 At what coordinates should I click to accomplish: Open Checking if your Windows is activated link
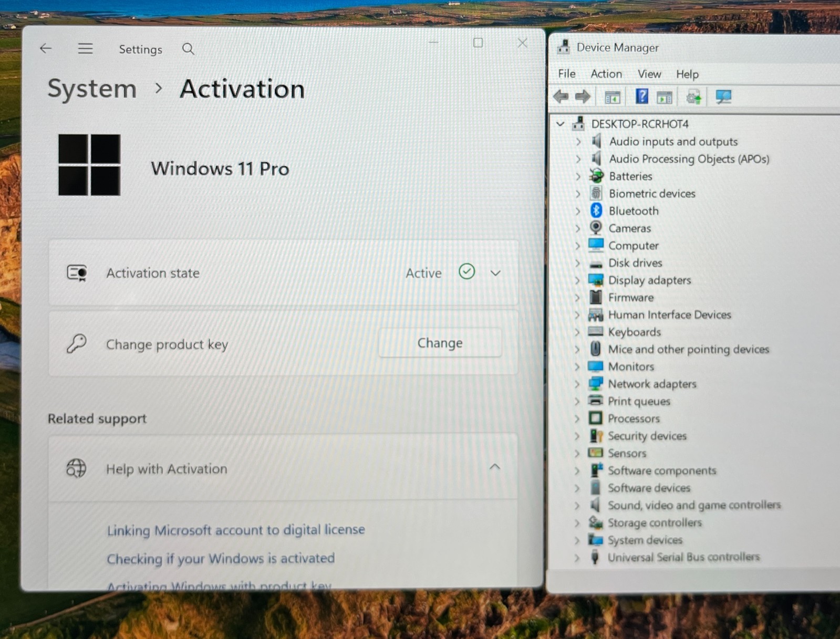point(221,558)
